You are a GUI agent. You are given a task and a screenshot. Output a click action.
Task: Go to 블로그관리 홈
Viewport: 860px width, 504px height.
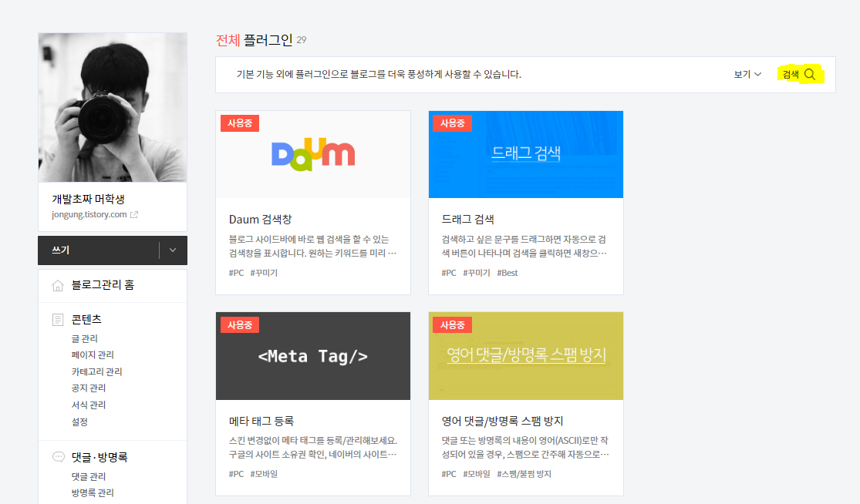coord(103,285)
